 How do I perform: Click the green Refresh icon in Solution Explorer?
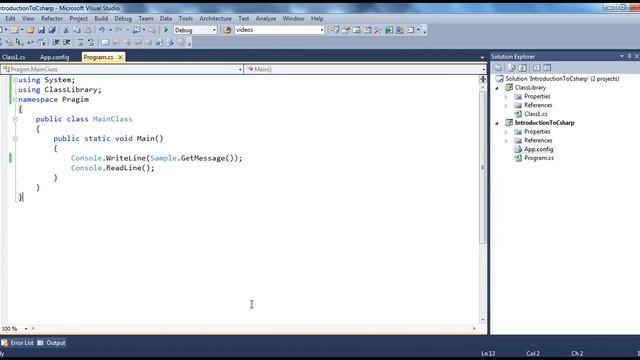[522, 68]
